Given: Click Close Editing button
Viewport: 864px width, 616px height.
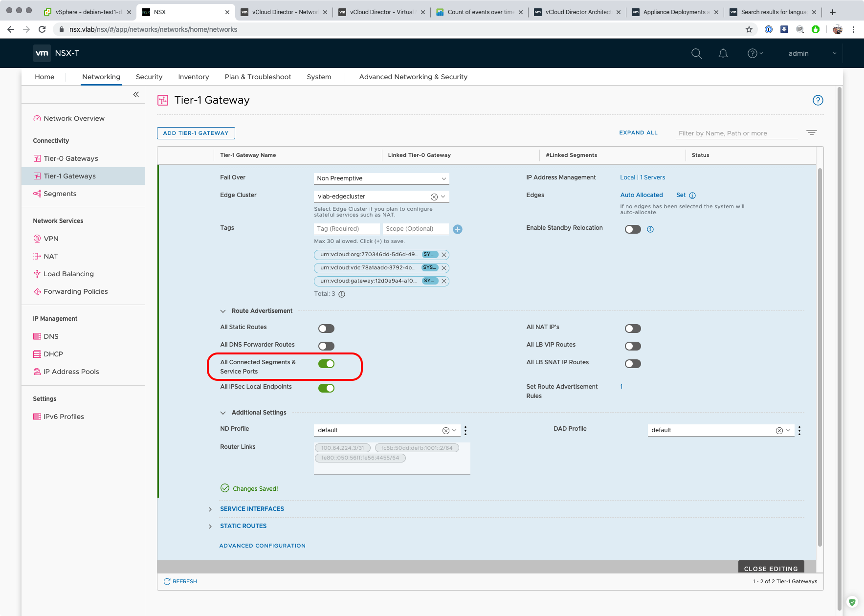Looking at the screenshot, I should point(771,568).
